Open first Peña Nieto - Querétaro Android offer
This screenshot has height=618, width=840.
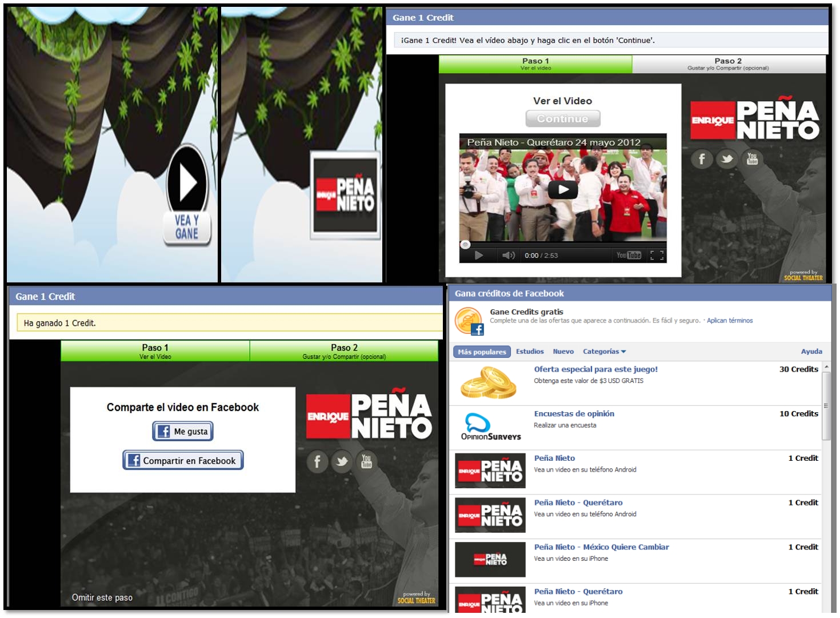pos(578,503)
